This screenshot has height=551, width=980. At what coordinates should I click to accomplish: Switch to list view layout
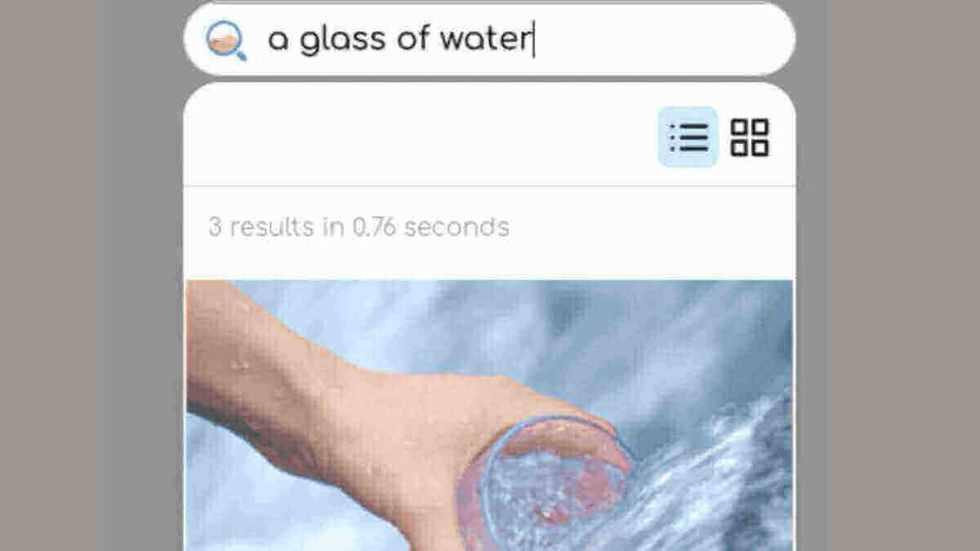coord(688,137)
